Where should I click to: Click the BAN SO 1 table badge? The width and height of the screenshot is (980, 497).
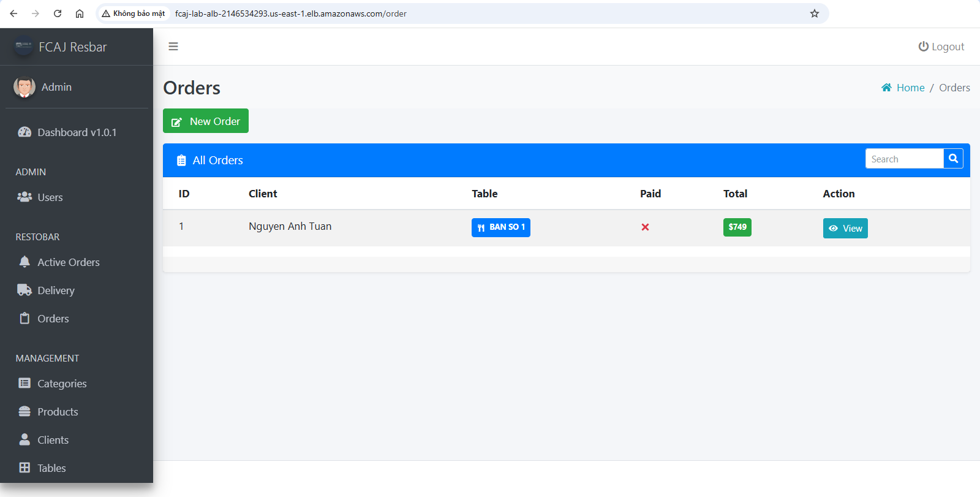point(501,227)
